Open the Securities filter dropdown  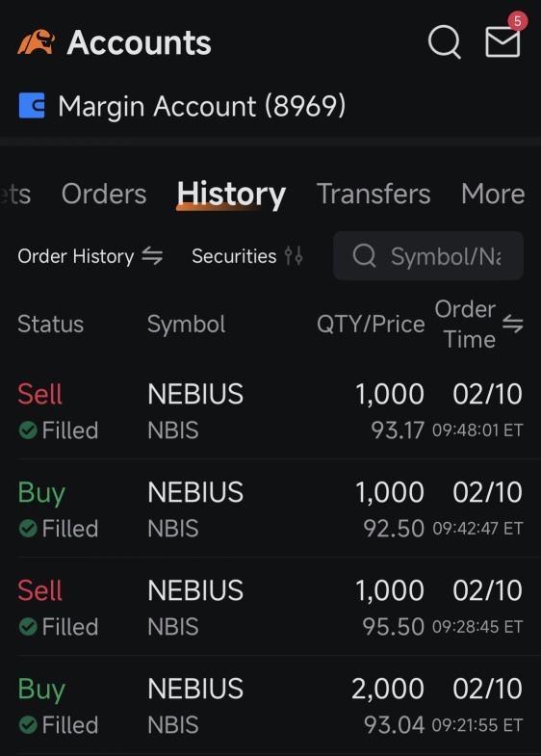247,256
